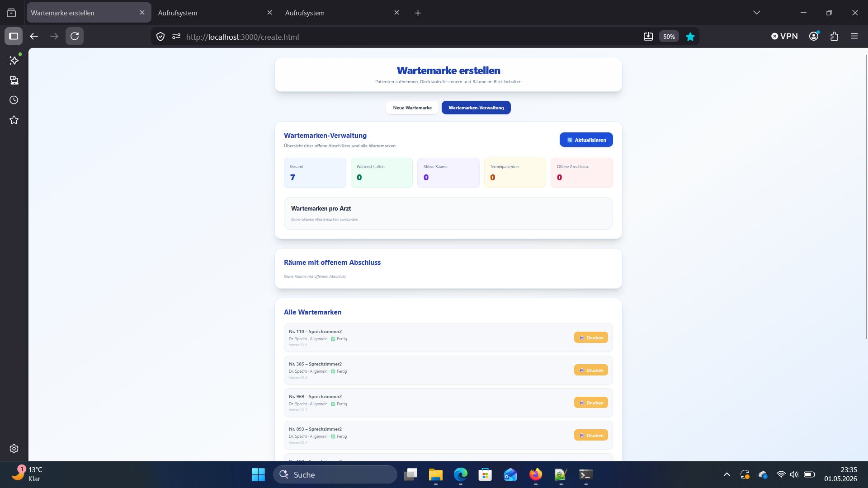Open the volume speaker tray icon

794,474
